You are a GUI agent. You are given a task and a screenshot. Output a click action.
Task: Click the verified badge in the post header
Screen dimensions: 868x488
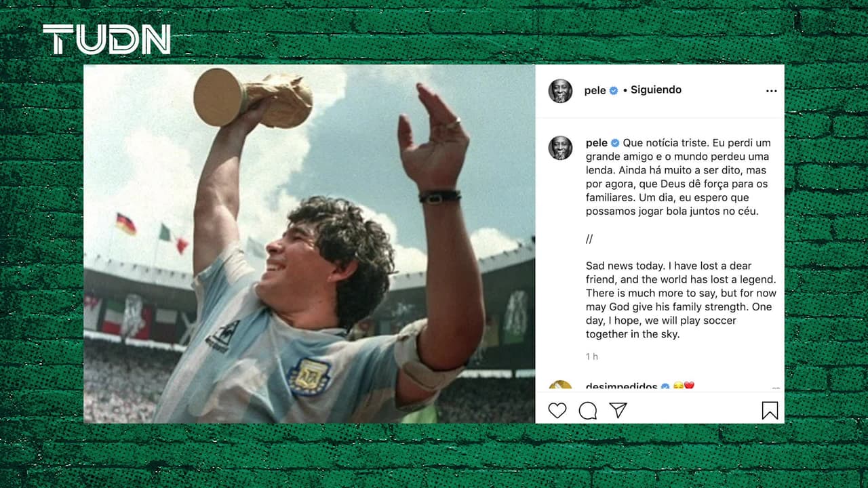click(x=614, y=90)
